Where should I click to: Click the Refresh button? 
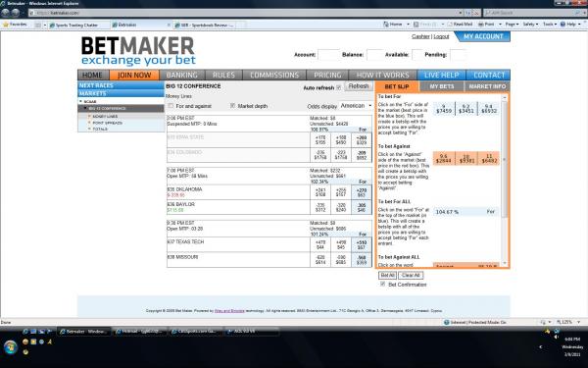pyautogui.click(x=359, y=86)
